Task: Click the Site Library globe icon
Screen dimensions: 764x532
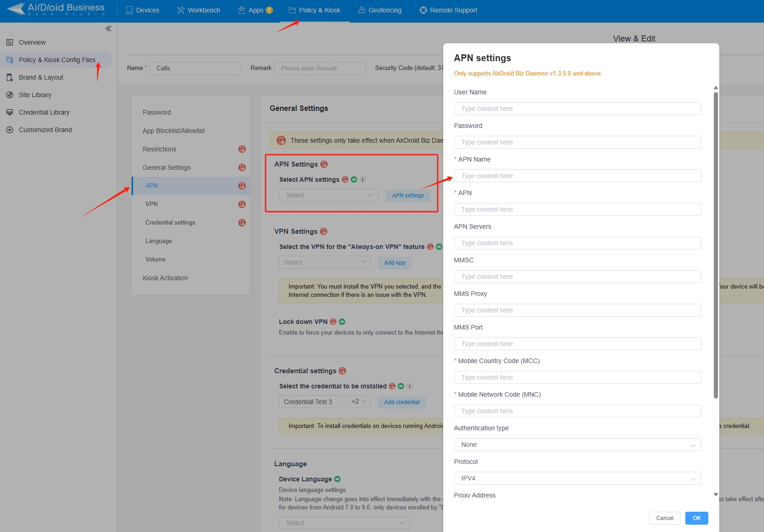Action: click(x=10, y=95)
